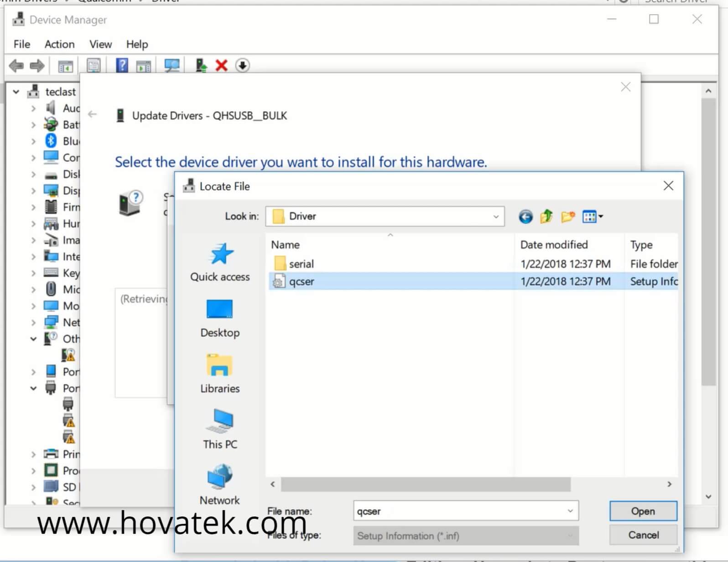The height and width of the screenshot is (562, 728).
Task: Select Libraries in places bar
Action: pyautogui.click(x=220, y=374)
